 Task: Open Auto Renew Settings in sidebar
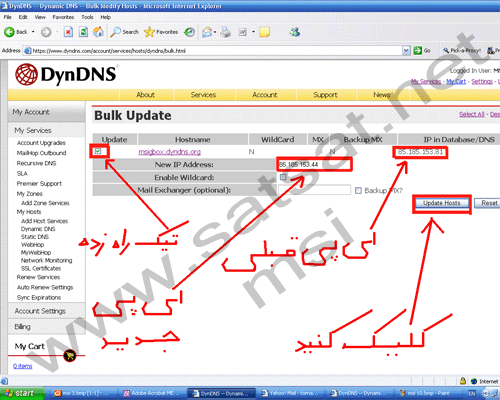(x=45, y=287)
